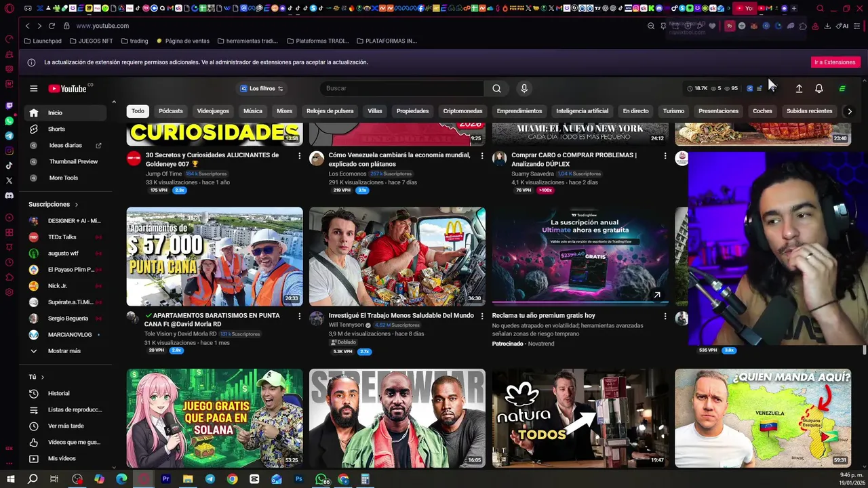Open Twitch in the Opera sidebar
The image size is (868, 488).
pyautogui.click(x=9, y=106)
